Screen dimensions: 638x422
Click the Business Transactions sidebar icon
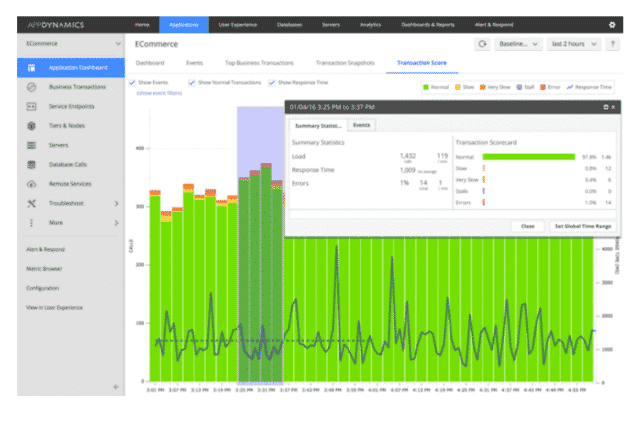pos(31,87)
